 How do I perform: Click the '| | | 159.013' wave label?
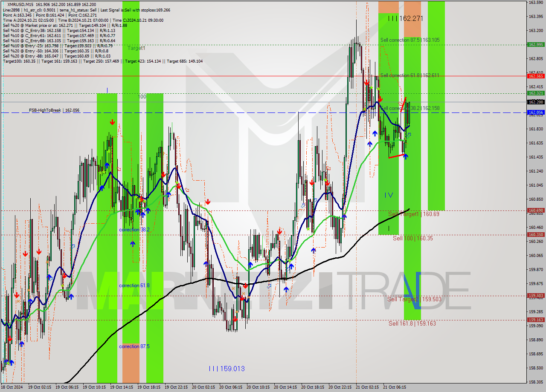227,369
